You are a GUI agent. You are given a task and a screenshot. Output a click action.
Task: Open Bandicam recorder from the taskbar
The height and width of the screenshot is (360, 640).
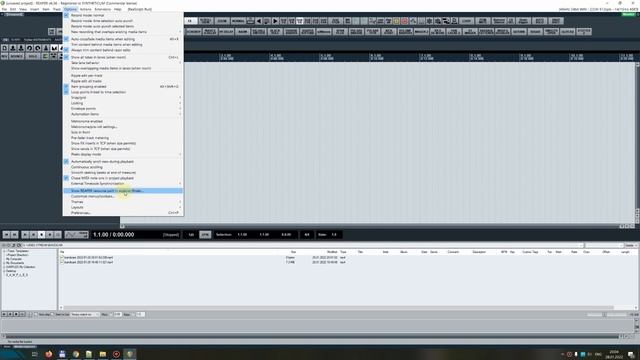coord(116,354)
